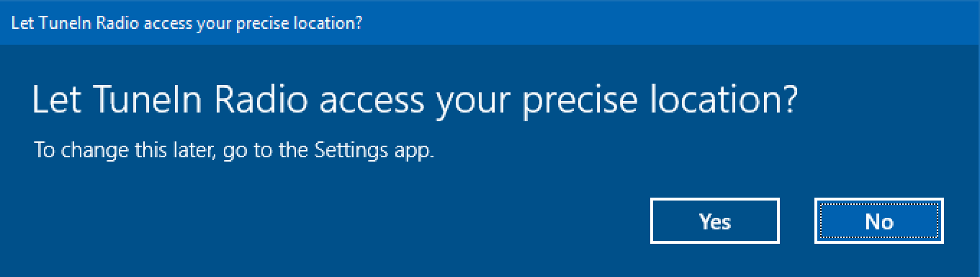The image size is (980, 277).
Task: Click 'precise location?' in the large heading
Action: click(x=660, y=101)
